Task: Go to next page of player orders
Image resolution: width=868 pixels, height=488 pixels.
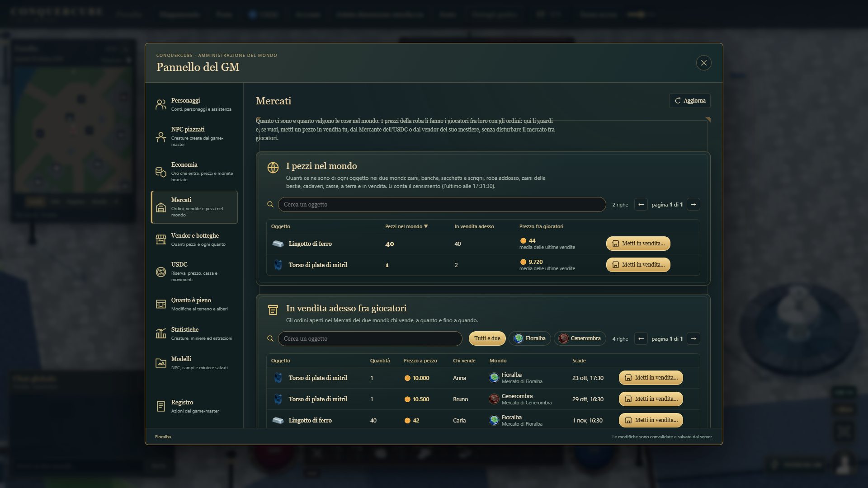Action: pyautogui.click(x=693, y=338)
